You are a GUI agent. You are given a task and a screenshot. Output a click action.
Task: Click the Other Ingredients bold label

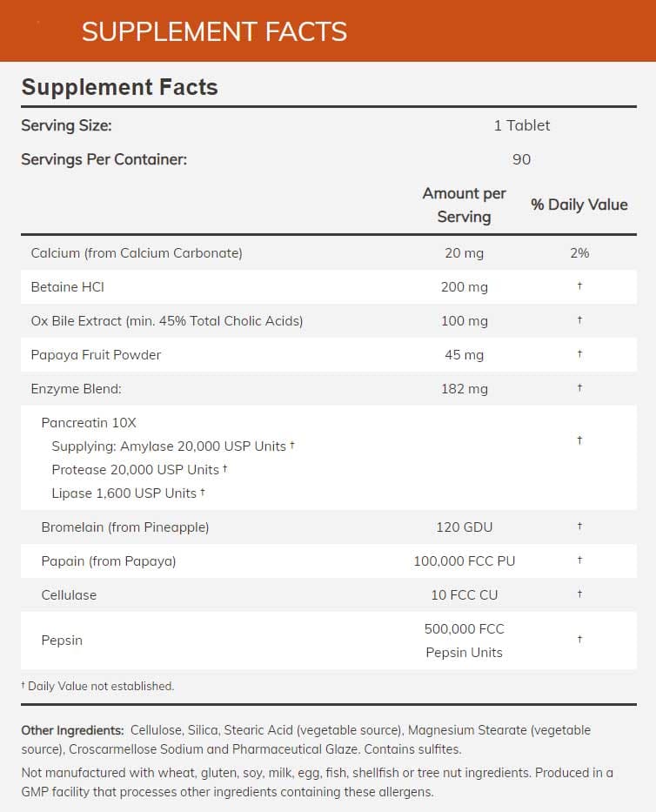point(72,730)
